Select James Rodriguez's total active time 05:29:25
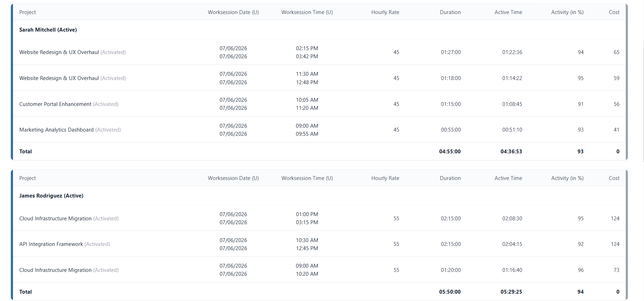The image size is (644, 301). [511, 292]
